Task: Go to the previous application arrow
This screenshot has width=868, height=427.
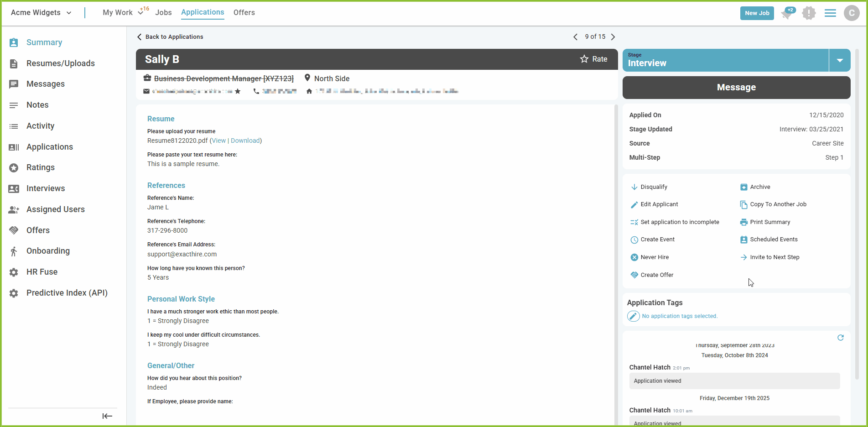Action: click(576, 37)
